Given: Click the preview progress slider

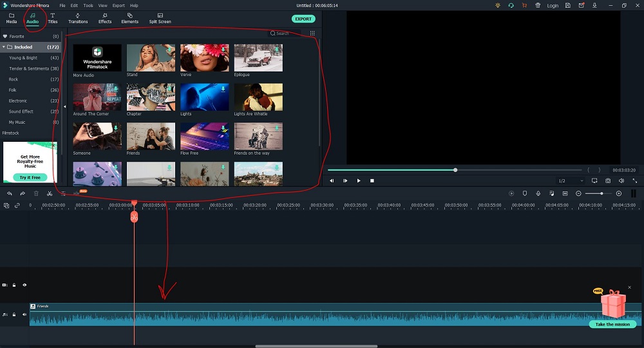Looking at the screenshot, I should 455,169.
